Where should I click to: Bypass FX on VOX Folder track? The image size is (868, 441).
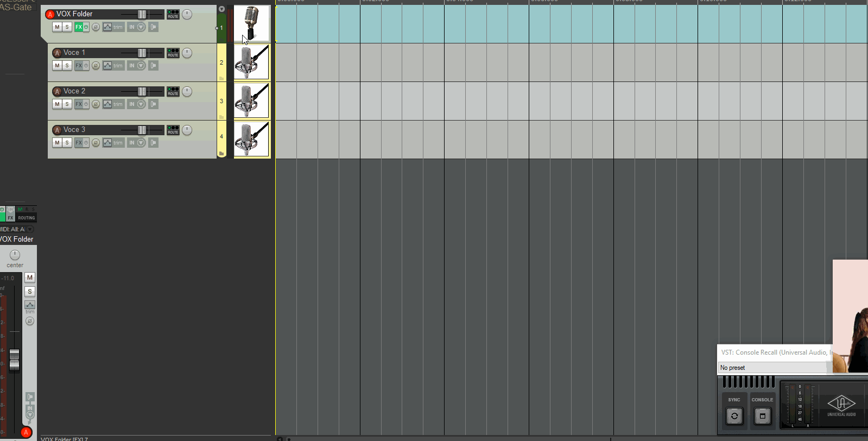tap(86, 27)
